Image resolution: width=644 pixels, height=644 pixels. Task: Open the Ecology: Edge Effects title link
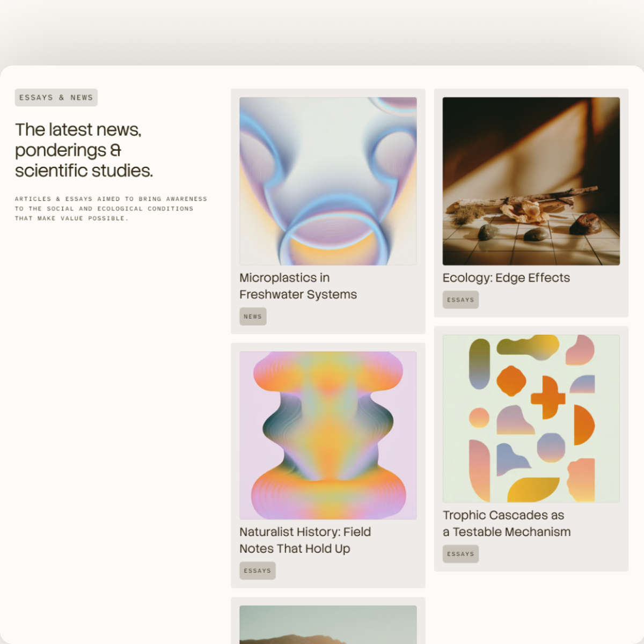click(506, 278)
